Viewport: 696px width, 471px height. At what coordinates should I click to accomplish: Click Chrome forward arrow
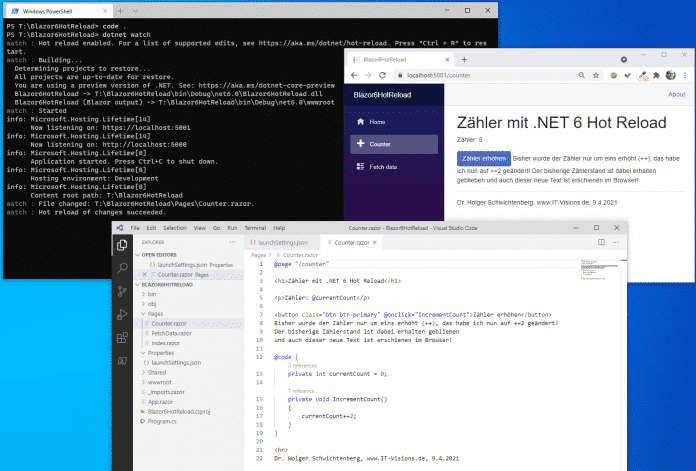point(368,75)
